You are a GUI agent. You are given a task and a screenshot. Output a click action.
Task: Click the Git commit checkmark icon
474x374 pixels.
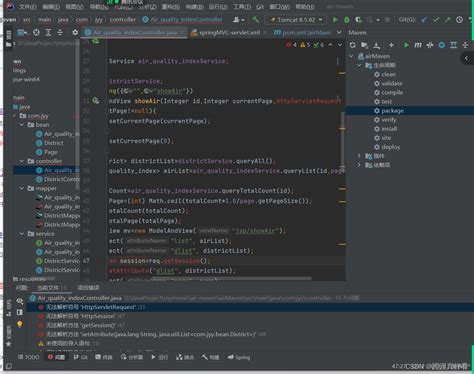[436, 20]
